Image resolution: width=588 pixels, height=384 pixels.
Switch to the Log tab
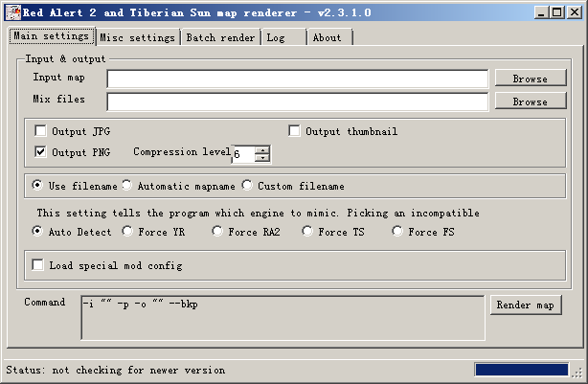click(x=283, y=38)
